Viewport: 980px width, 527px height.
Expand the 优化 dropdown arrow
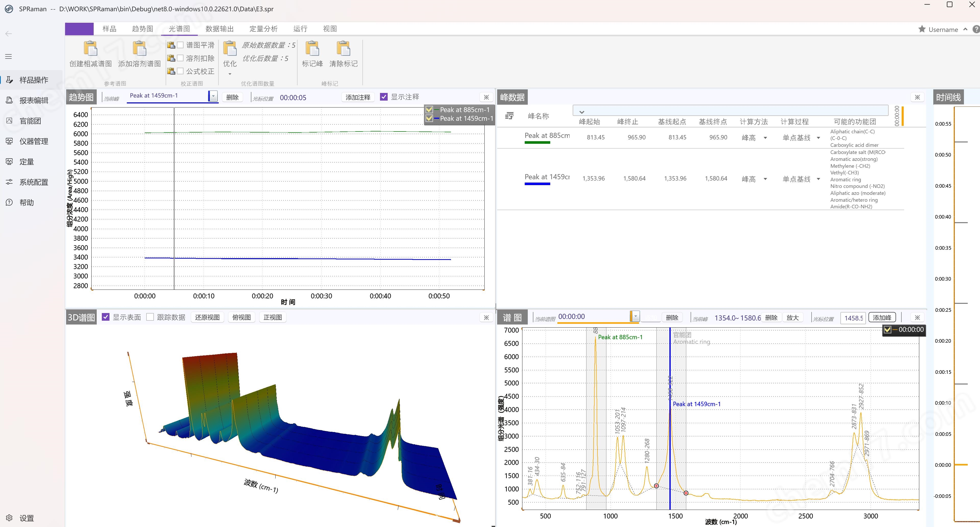(x=230, y=74)
